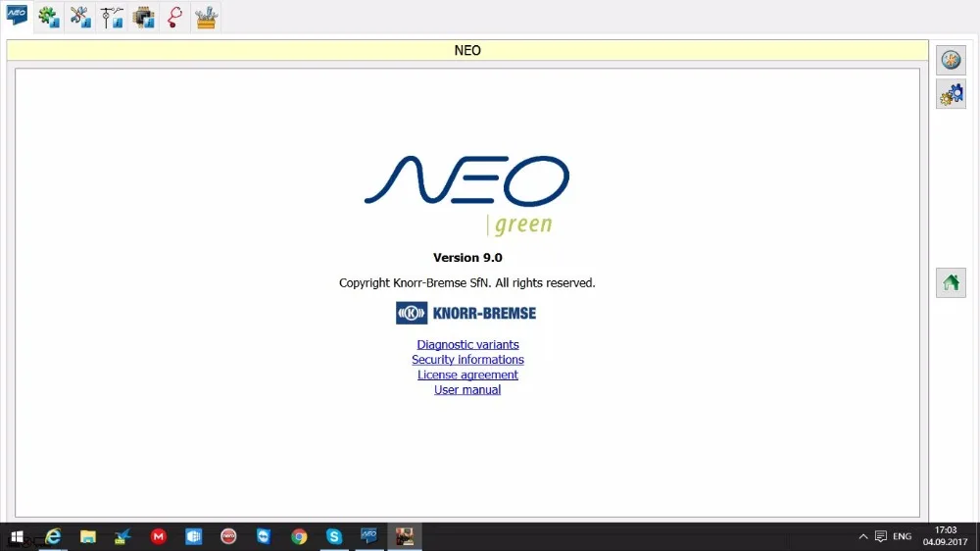Open the blue bird app in taskbar
The image size is (980, 551).
123,536
